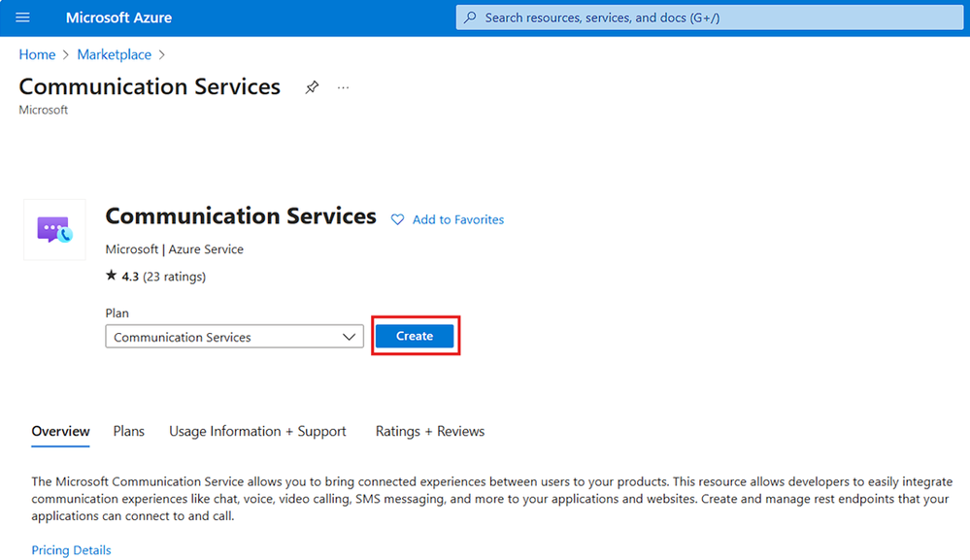Viewport: 970px width, 560px height.
Task: Open Pricing Details link
Action: [x=71, y=550]
